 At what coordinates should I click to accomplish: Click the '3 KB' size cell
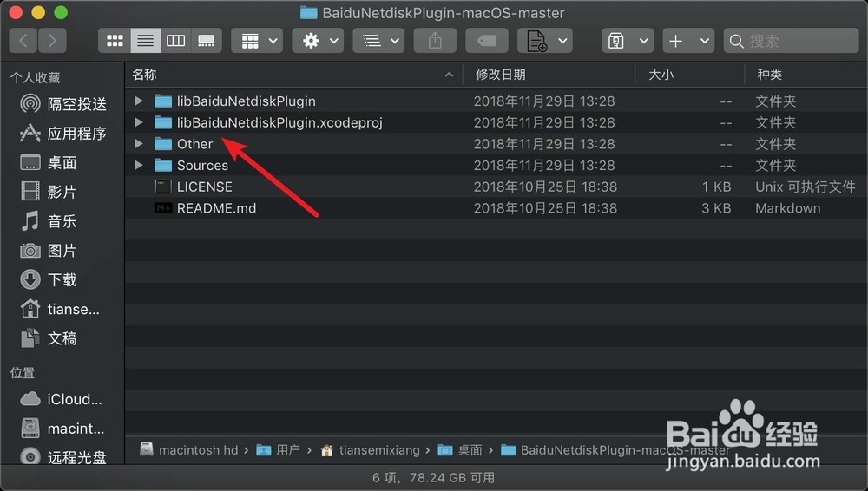(716, 208)
